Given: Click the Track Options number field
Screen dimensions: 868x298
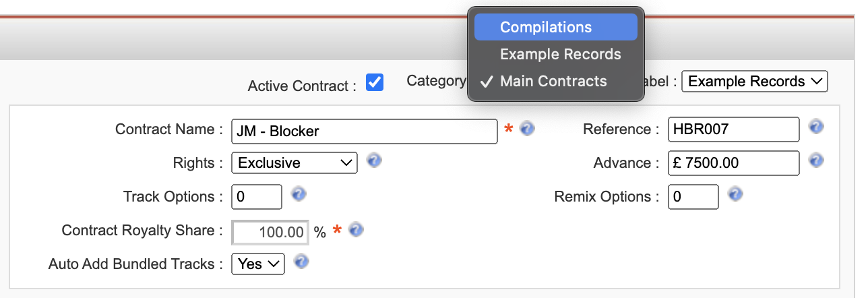Looking at the screenshot, I should tap(257, 197).
